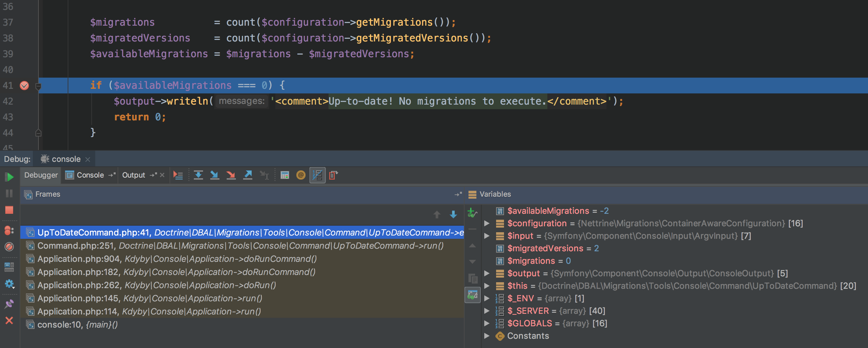Click the Run to Cursor icon
Screen dimensions: 868x348
(x=264, y=175)
